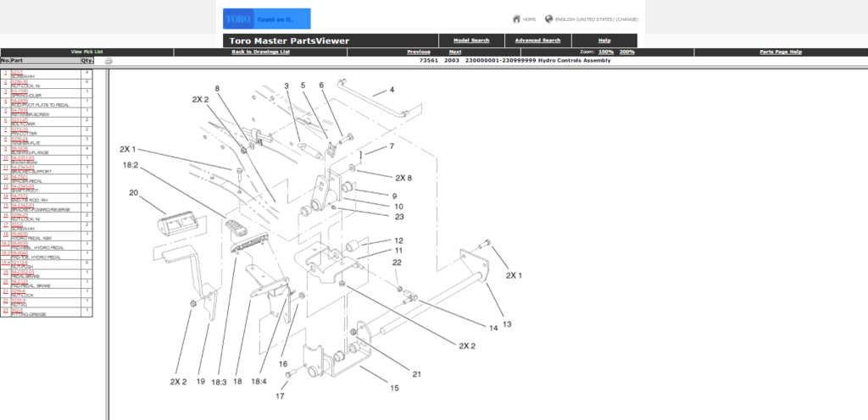Open part number link above ROD-PIVOT PLATE TO PEDAL

coord(19,101)
